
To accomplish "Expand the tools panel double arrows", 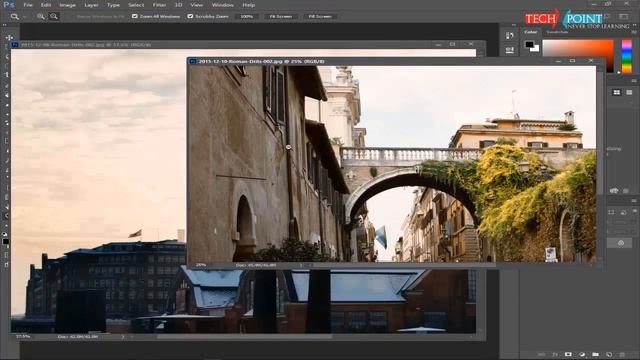I will click(x=4, y=25).
